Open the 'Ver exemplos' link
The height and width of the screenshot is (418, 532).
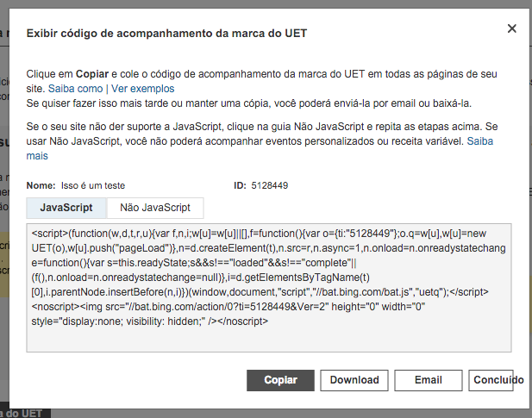pos(142,89)
